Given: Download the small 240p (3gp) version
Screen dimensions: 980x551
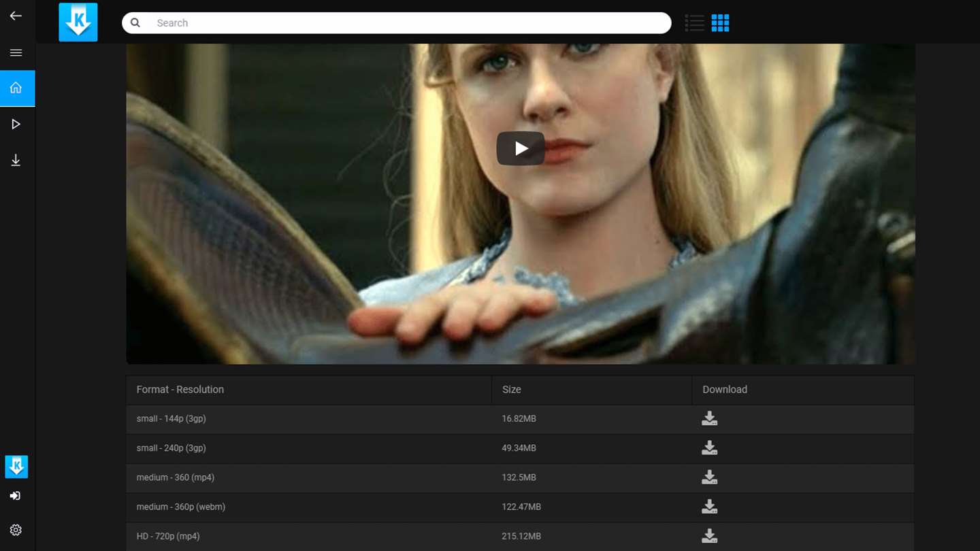Looking at the screenshot, I should 709,448.
